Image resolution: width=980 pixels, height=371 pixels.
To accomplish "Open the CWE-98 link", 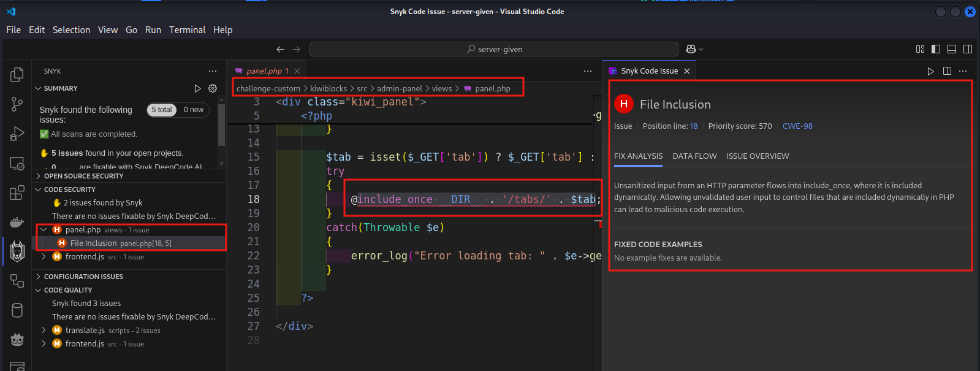I will [x=797, y=126].
